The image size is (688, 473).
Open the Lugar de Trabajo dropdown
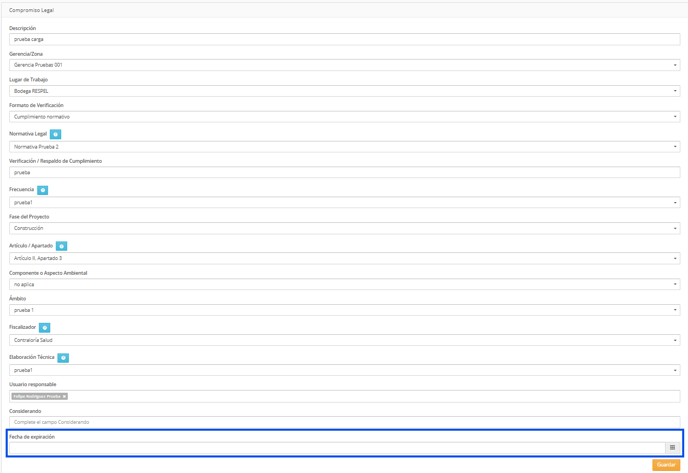tap(344, 91)
